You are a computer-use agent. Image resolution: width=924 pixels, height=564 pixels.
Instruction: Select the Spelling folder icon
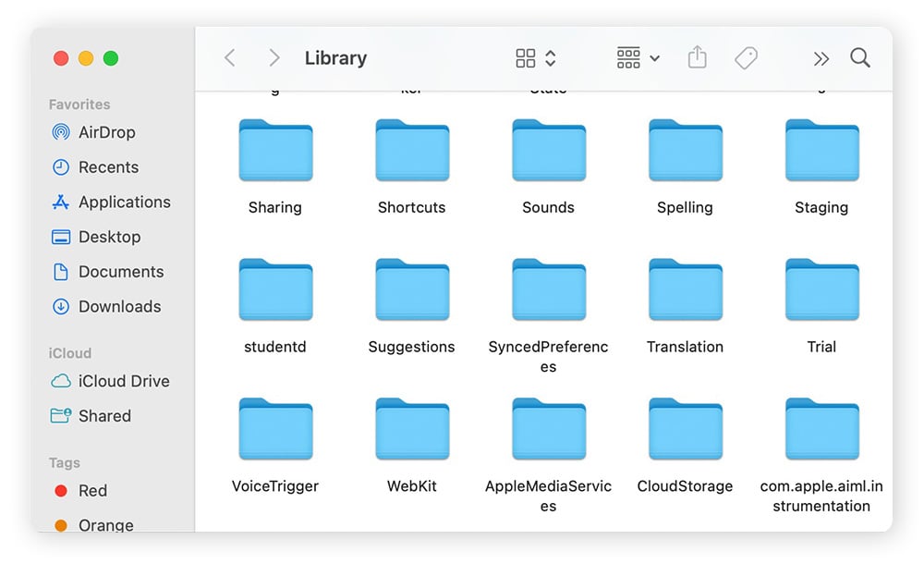[686, 151]
